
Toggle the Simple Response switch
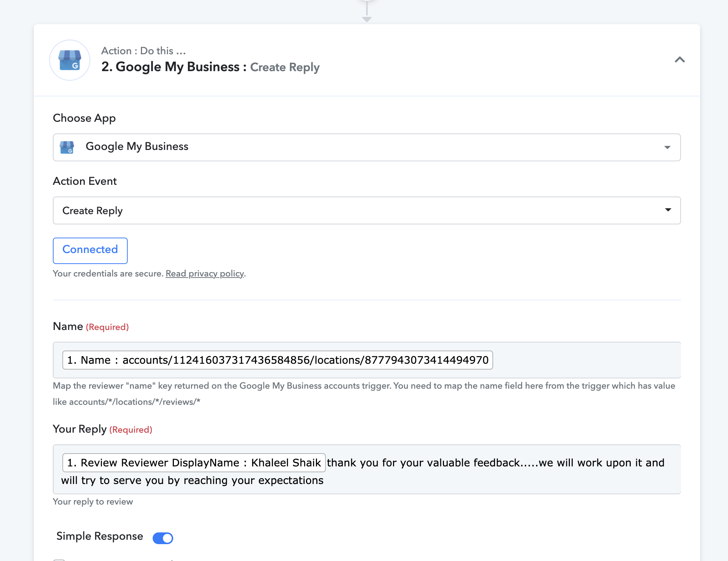163,538
